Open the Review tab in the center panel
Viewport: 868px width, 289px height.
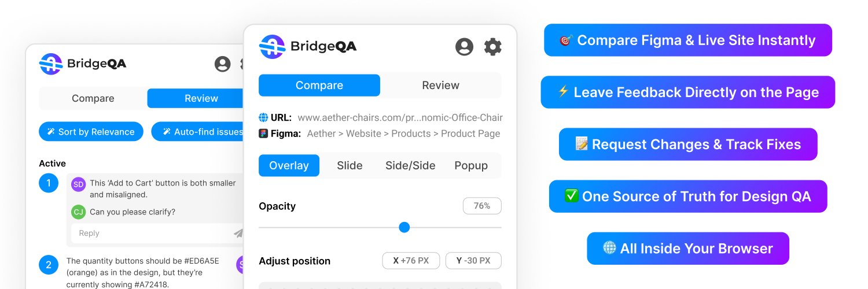(x=441, y=86)
